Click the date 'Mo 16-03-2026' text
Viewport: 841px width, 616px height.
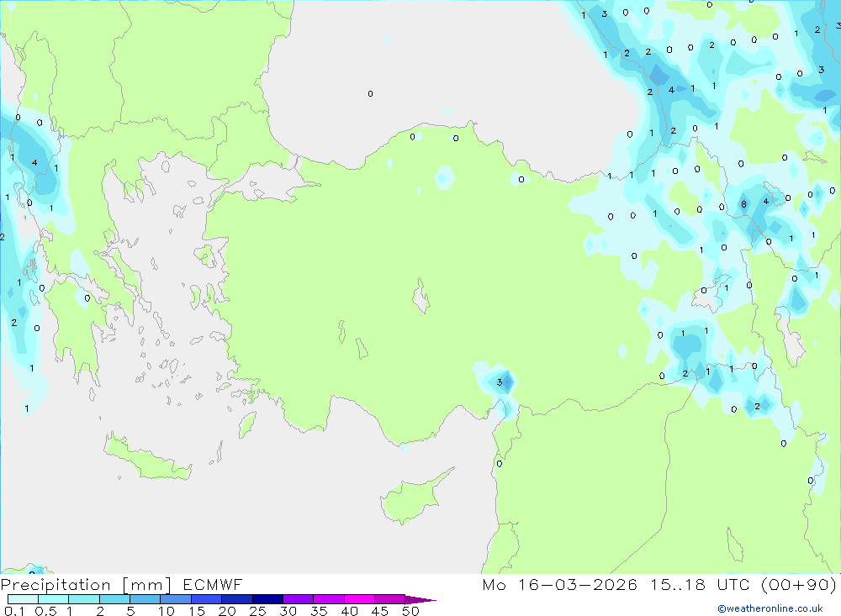tap(559, 584)
